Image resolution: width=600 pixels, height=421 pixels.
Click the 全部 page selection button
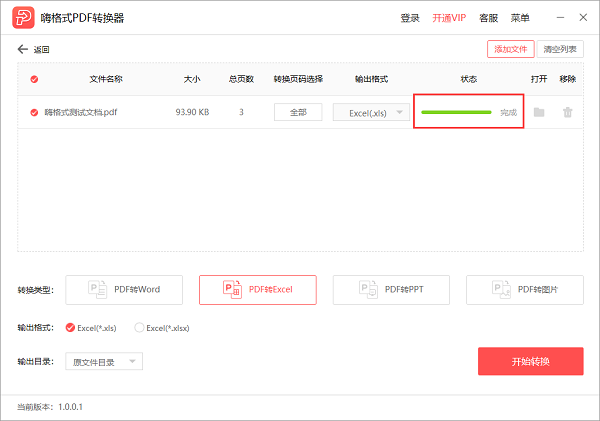tap(298, 112)
